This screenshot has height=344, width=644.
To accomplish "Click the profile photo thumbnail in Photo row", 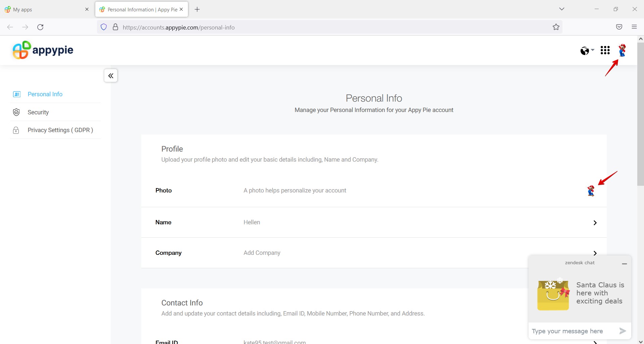I will [x=591, y=190].
